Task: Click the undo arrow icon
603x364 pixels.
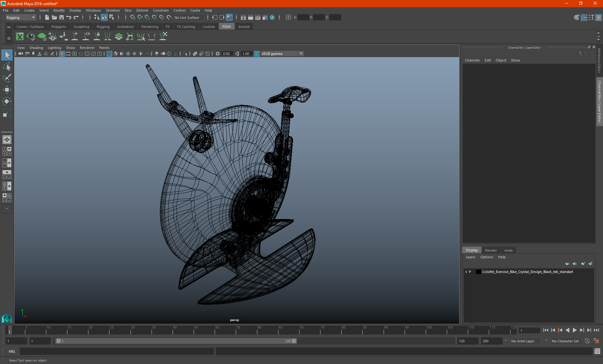Action: pyautogui.click(x=68, y=18)
